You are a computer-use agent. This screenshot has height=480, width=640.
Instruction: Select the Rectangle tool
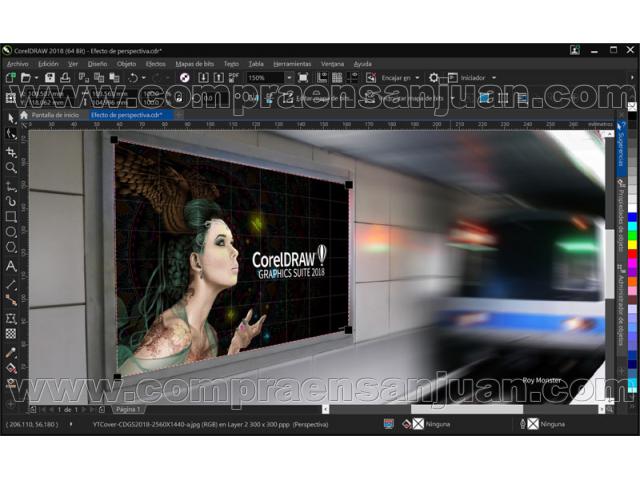coord(11,217)
